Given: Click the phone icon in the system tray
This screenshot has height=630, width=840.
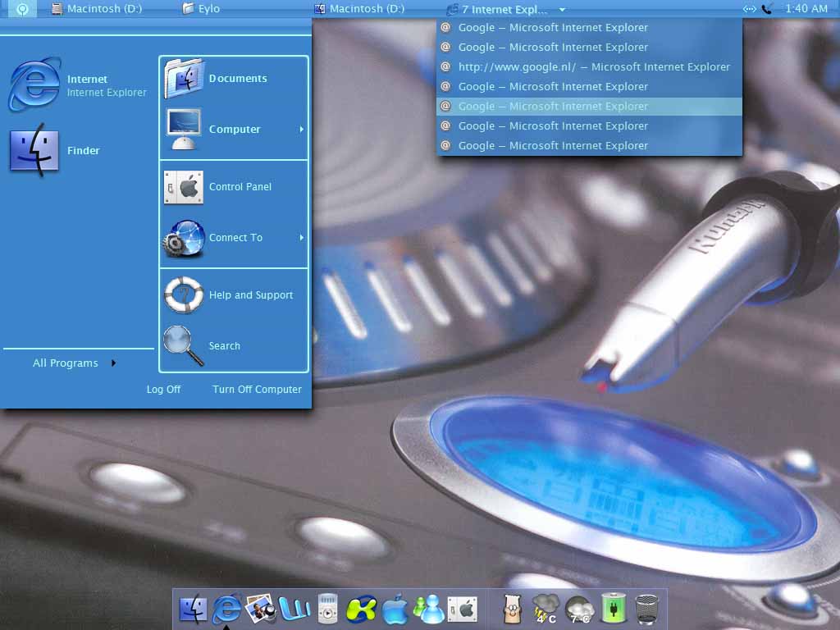Looking at the screenshot, I should click(767, 9).
